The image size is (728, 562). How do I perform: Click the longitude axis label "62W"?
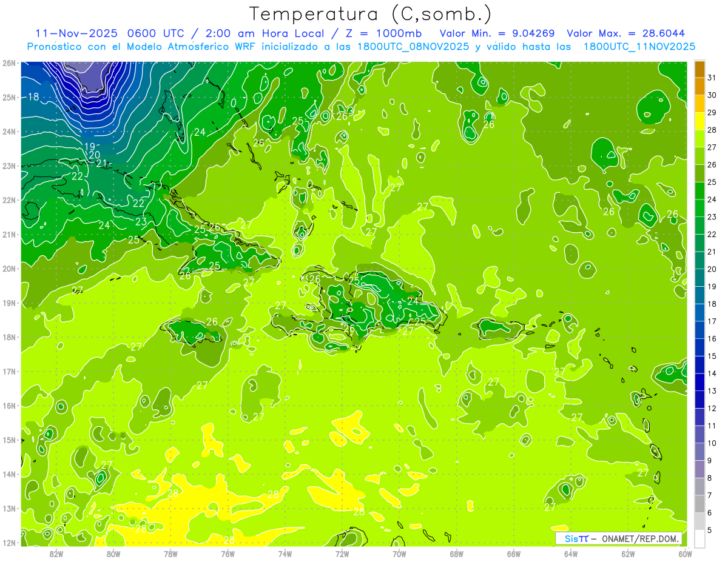(x=628, y=554)
